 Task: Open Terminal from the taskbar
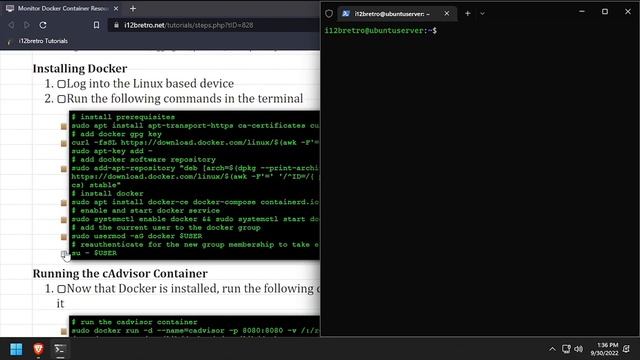[60, 349]
